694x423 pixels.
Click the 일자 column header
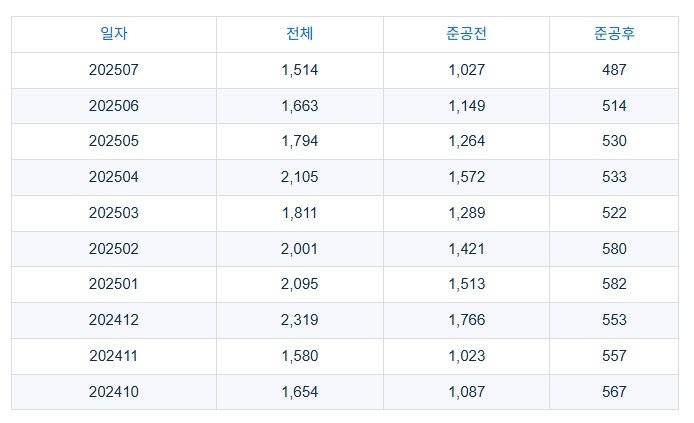114,34
